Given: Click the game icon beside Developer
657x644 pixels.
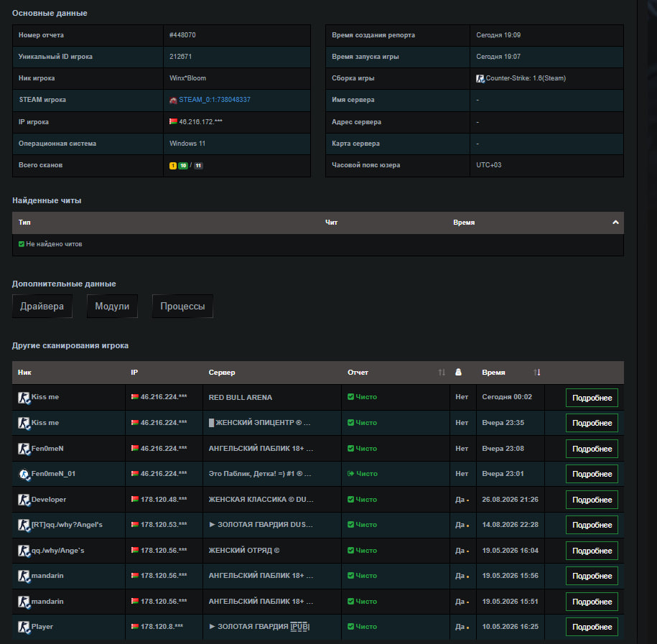Looking at the screenshot, I should click(x=24, y=500).
